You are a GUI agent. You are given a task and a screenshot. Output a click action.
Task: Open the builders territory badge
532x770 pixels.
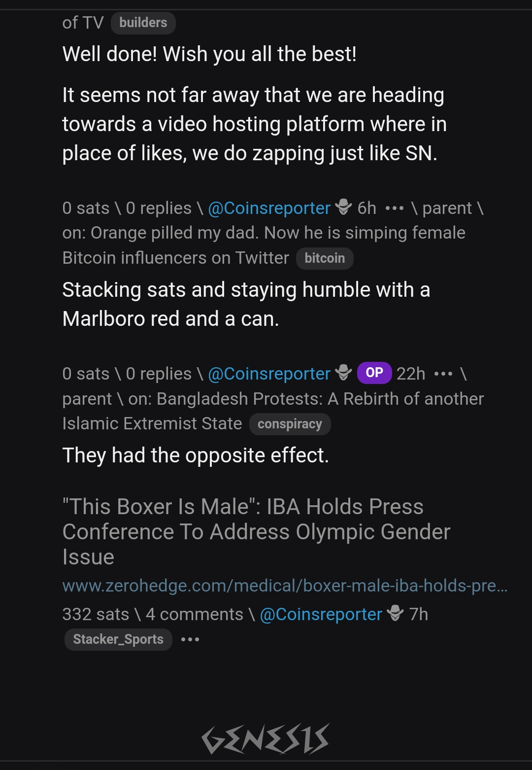click(x=143, y=23)
